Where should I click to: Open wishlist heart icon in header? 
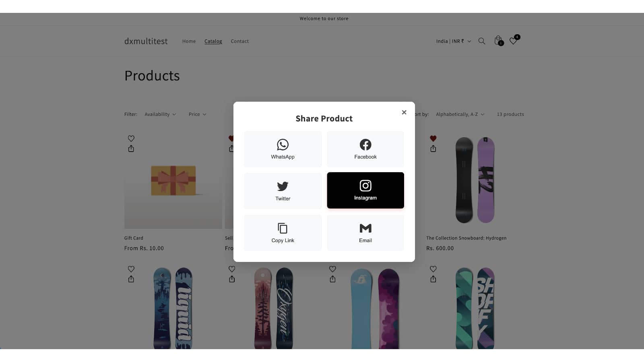(x=514, y=40)
